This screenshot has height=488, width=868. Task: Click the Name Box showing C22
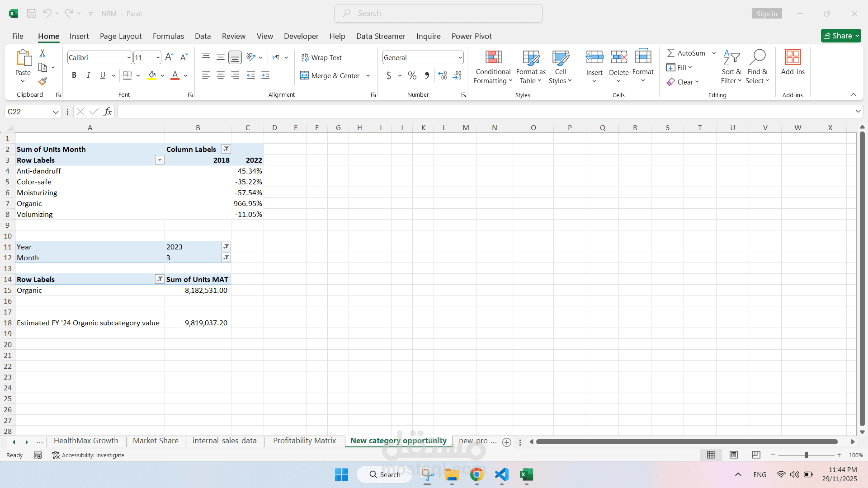(x=28, y=112)
